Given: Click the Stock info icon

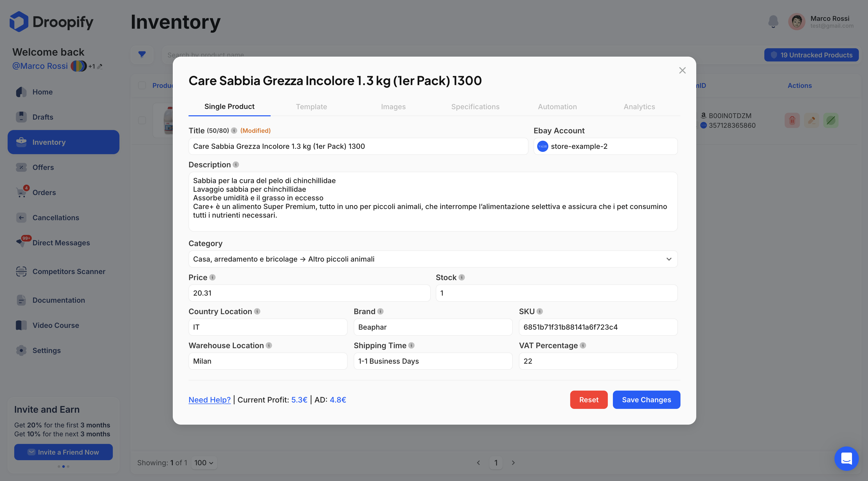Looking at the screenshot, I should point(462,278).
